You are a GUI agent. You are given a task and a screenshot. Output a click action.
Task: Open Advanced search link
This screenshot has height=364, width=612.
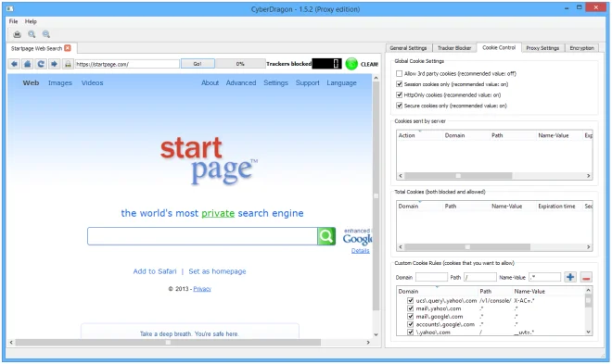[241, 82]
